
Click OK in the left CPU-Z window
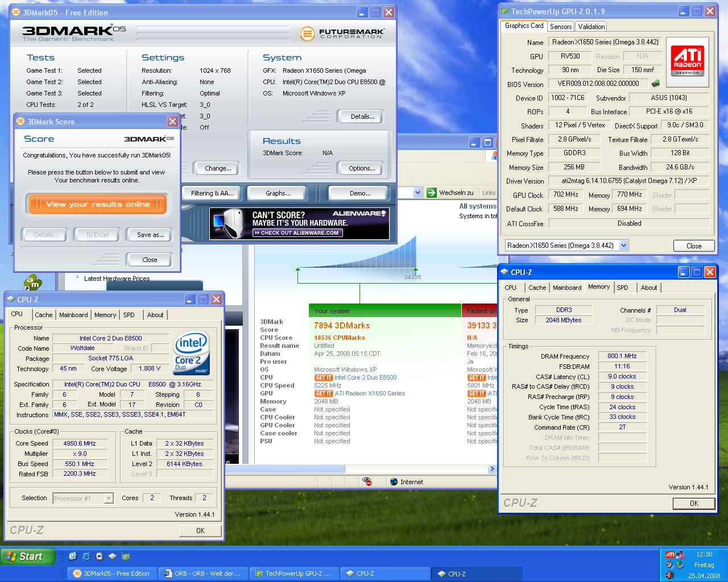coord(200,530)
